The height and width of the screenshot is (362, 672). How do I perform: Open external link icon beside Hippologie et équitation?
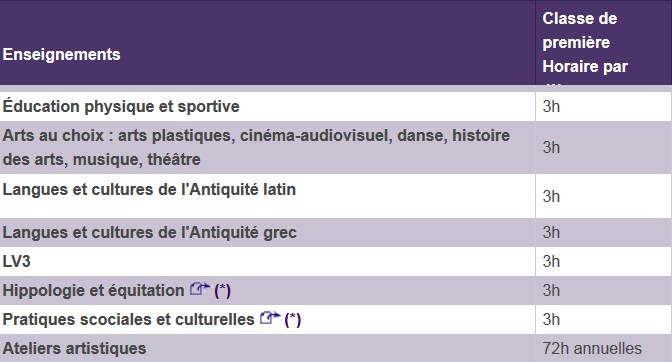[x=200, y=289]
